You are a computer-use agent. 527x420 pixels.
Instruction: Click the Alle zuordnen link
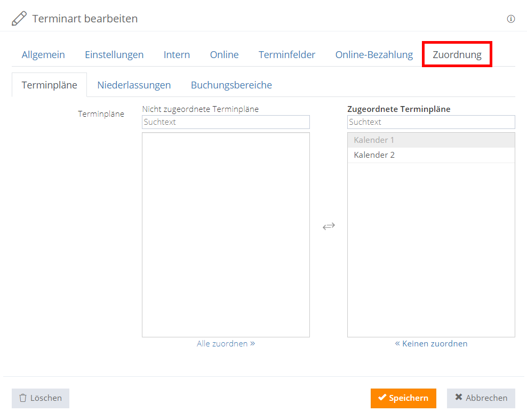pyautogui.click(x=226, y=343)
